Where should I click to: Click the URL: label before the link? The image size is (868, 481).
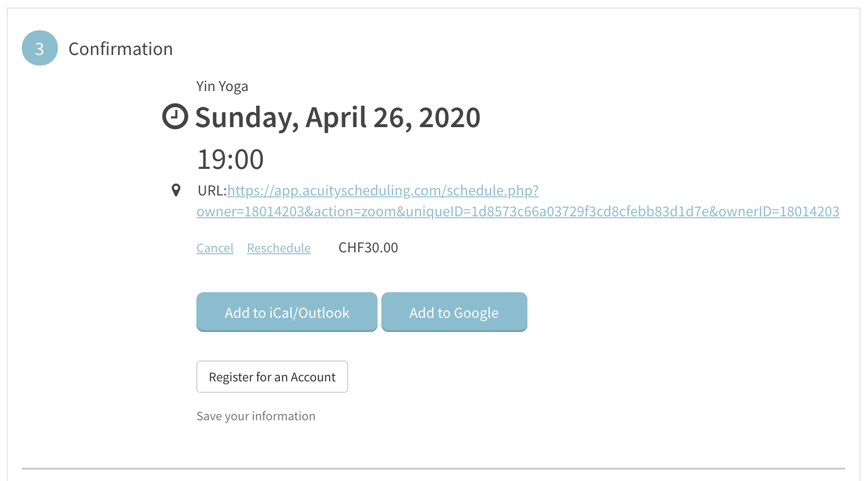click(212, 191)
